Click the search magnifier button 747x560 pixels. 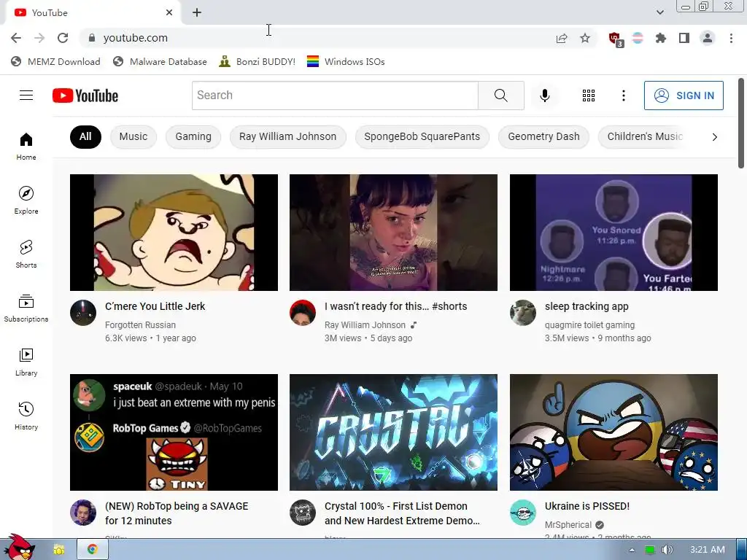500,96
